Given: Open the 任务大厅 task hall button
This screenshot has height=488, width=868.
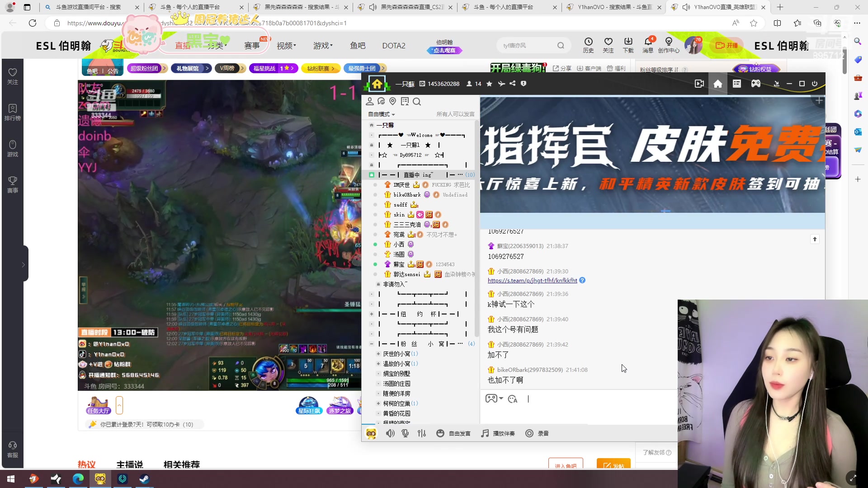Looking at the screenshot, I should [99, 405].
